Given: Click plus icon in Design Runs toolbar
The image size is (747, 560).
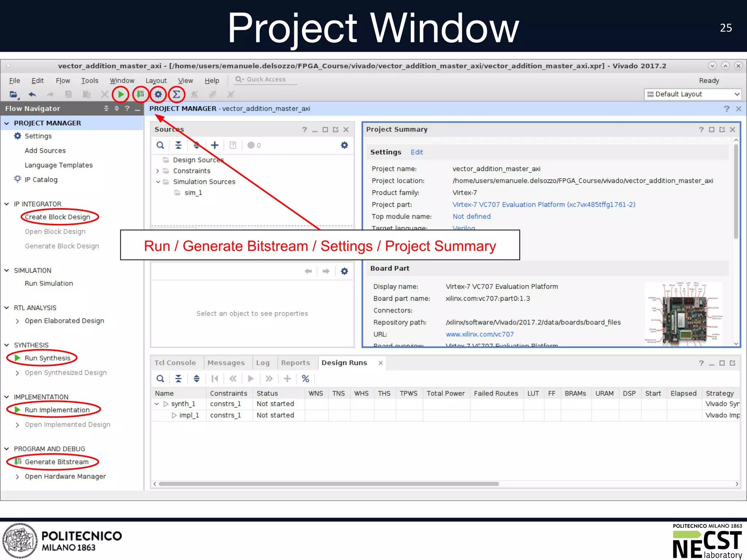Looking at the screenshot, I should (x=287, y=378).
